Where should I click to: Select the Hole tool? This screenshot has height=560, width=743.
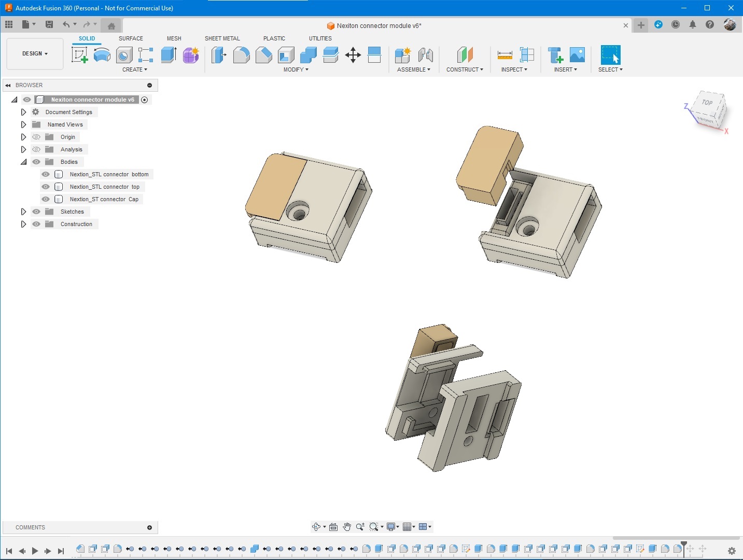pyautogui.click(x=123, y=54)
